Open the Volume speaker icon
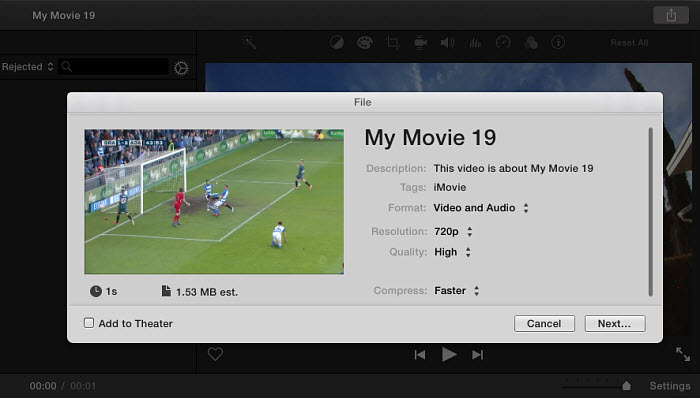This screenshot has width=700, height=398. tap(448, 43)
